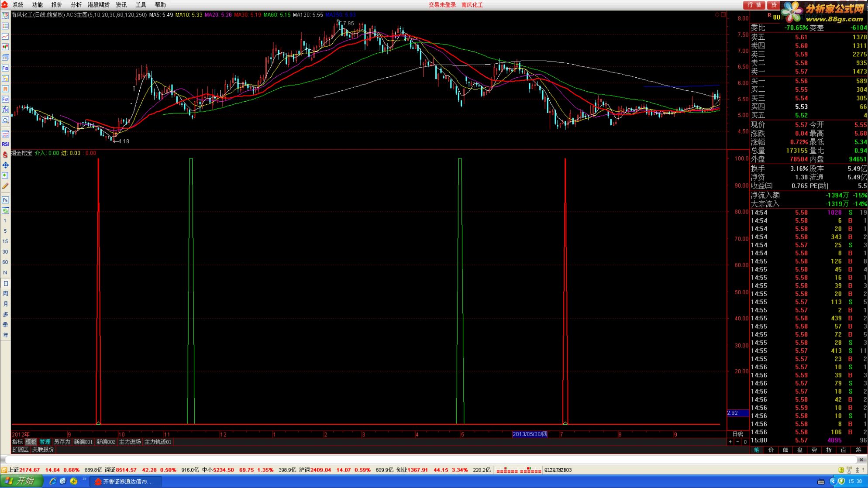Select multi-period '多' option in sidebar
This screenshot has width=868, height=488.
pos(5,315)
